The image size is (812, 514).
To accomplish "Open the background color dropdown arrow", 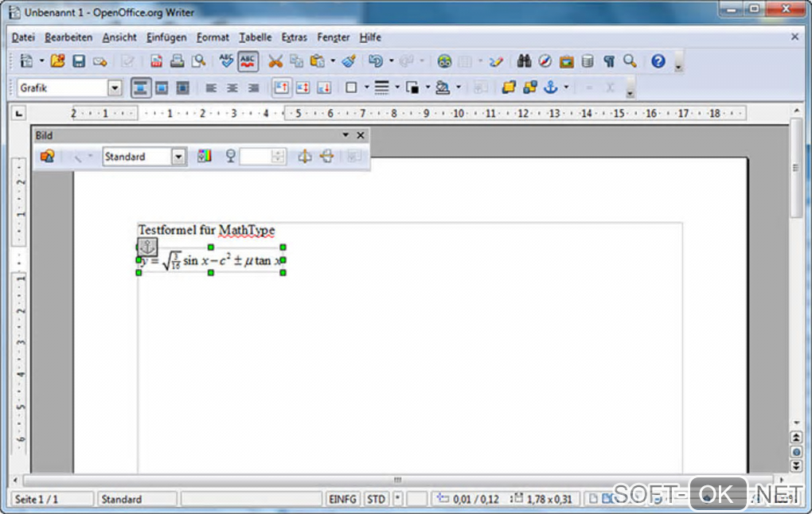I will [x=459, y=88].
